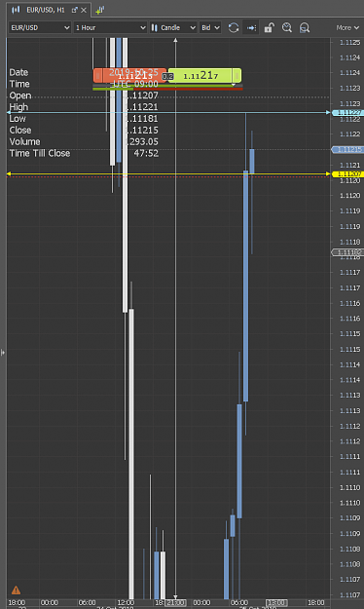Viewport: 364px width, 609px height.
Task: Toggle the chart auto-shift button
Action: point(251,27)
